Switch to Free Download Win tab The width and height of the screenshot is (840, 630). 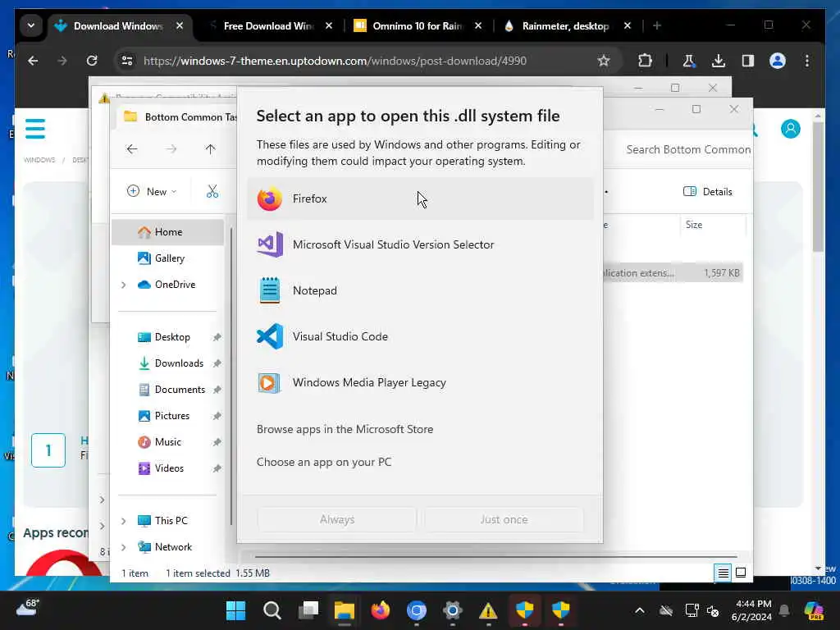[x=268, y=25]
